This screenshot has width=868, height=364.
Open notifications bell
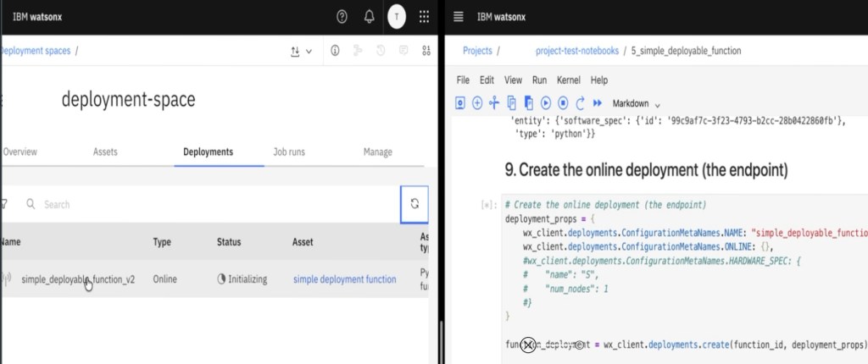click(369, 16)
